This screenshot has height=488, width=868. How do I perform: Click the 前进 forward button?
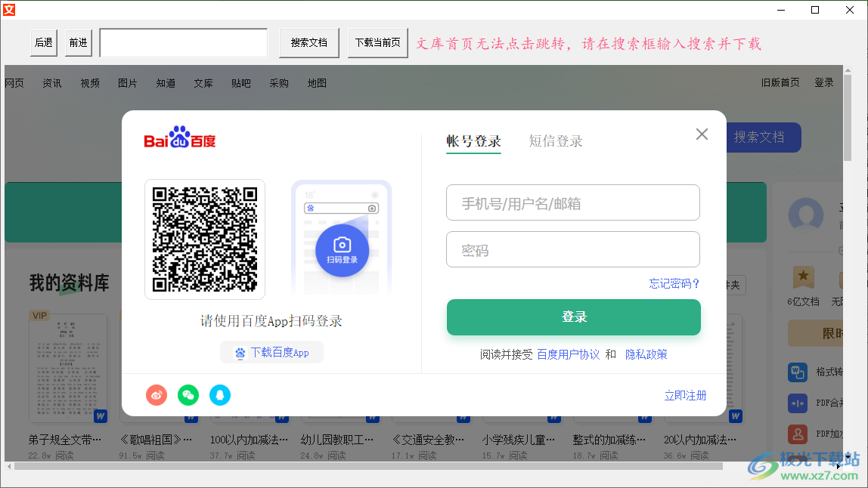coord(78,42)
